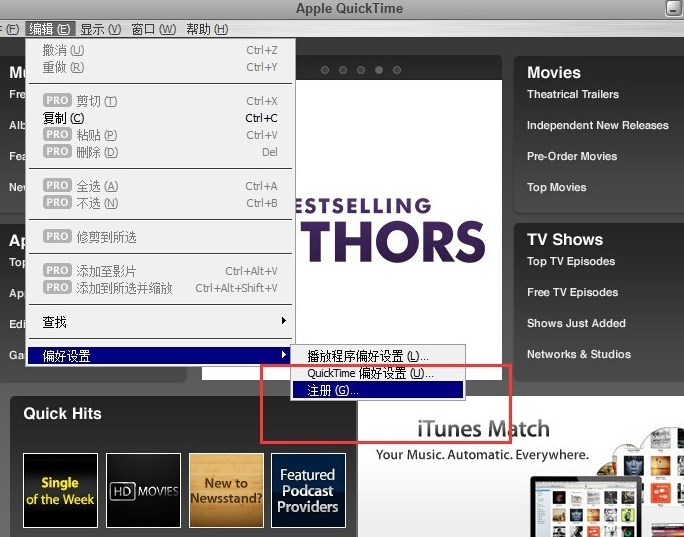Click PRO 添加至影片 entry
Image resolution: width=684 pixels, height=537 pixels.
161,271
